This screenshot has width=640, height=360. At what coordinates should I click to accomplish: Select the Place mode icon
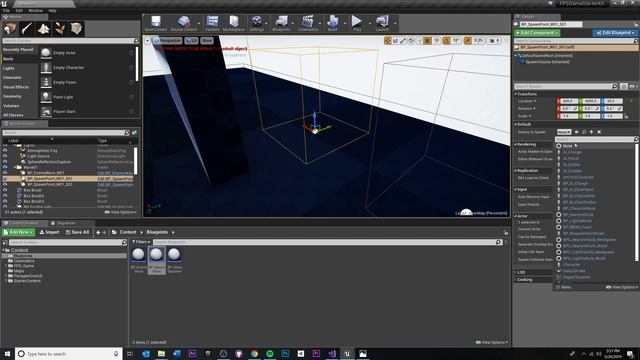(x=10, y=29)
